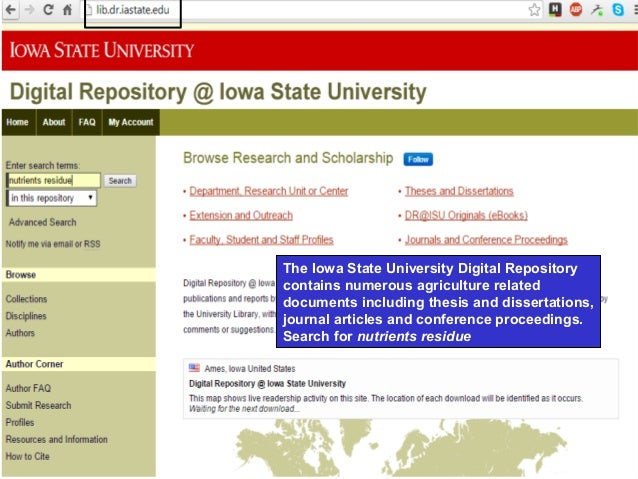
Task: Click the search terms input field
Action: (53, 180)
